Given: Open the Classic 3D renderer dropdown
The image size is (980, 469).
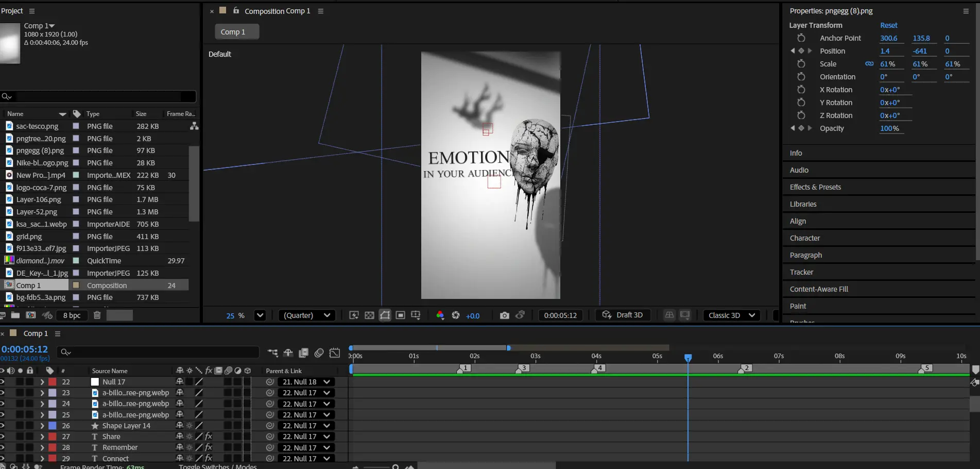Looking at the screenshot, I should tap(731, 315).
